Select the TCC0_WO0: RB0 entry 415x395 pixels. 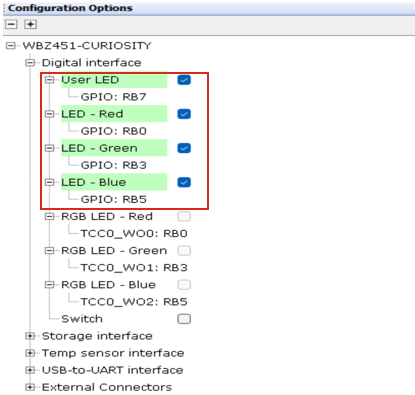134,233
